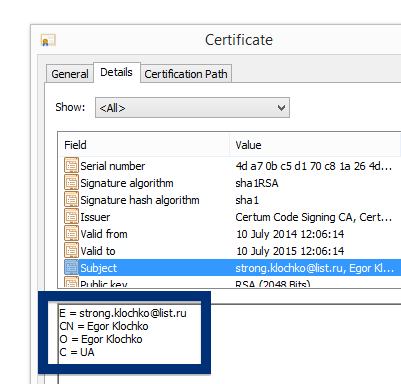Click the E = strong.klochko@list.ru detail line
This screenshot has width=401, height=384.
coord(123,313)
